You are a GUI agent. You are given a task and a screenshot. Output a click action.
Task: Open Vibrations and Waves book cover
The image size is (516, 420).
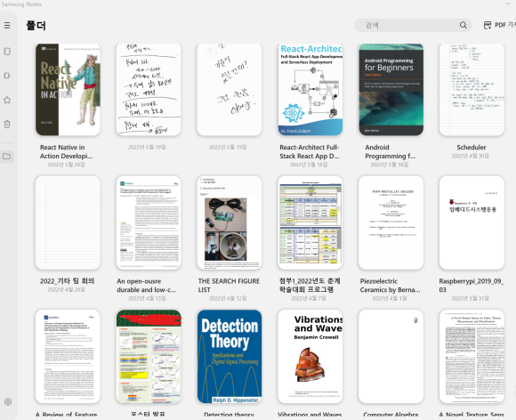point(310,357)
